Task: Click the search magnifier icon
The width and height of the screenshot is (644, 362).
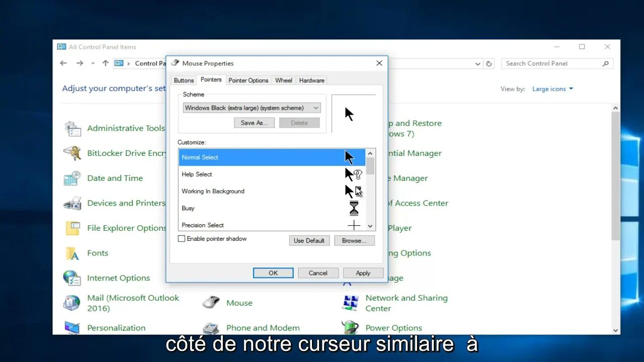Action: 605,63
